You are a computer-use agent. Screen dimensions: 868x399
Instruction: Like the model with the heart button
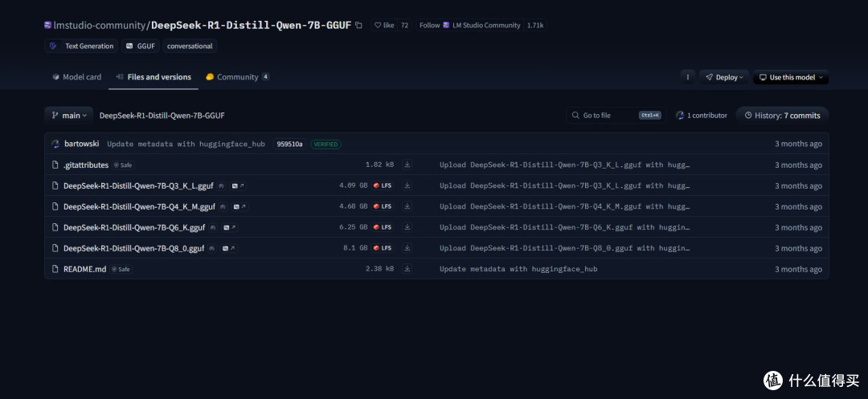pyautogui.click(x=384, y=26)
